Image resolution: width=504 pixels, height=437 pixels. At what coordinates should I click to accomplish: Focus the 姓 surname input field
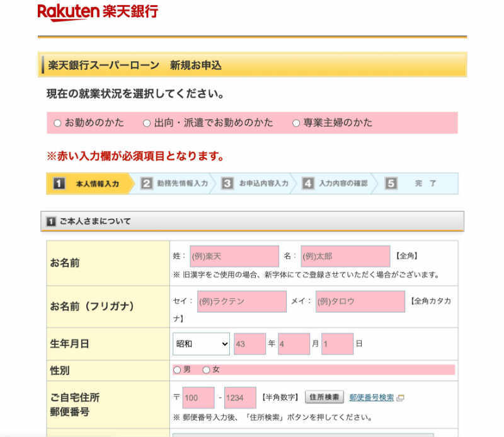click(x=234, y=256)
